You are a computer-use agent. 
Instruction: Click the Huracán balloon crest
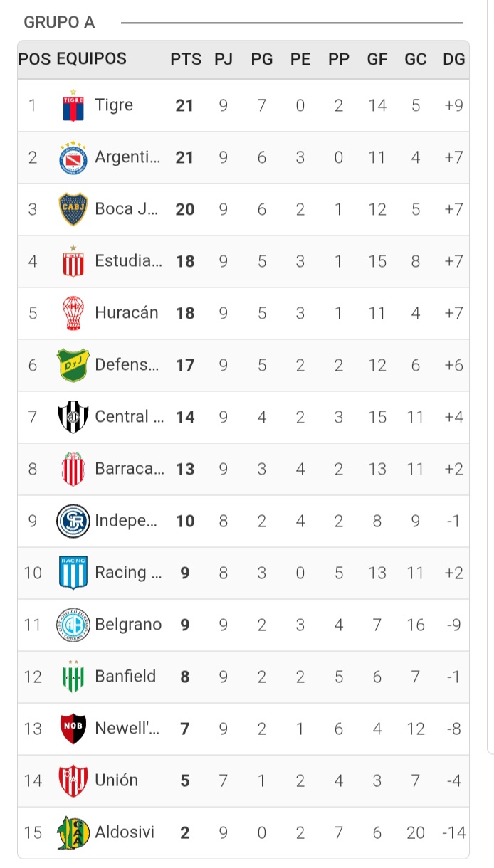tap(73, 314)
